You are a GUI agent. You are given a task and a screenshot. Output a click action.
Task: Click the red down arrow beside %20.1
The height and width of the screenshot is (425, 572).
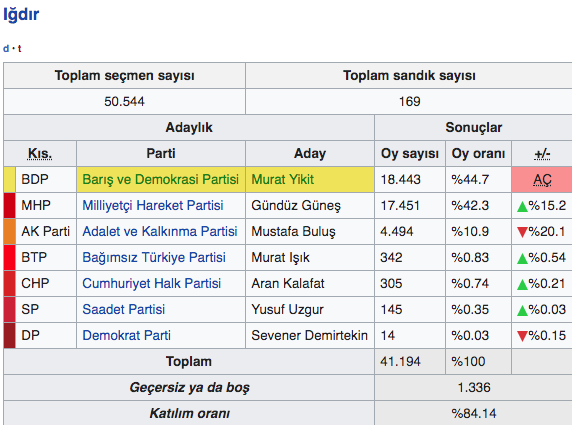point(522,232)
